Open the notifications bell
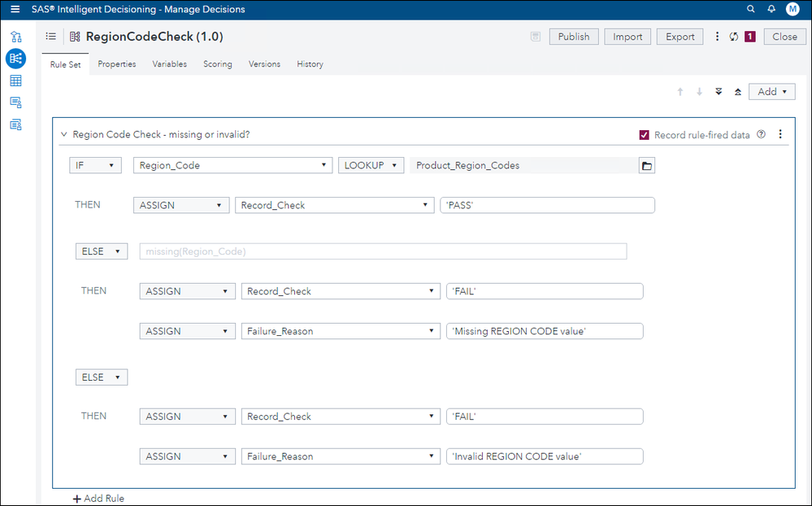The image size is (812, 506). click(x=771, y=10)
